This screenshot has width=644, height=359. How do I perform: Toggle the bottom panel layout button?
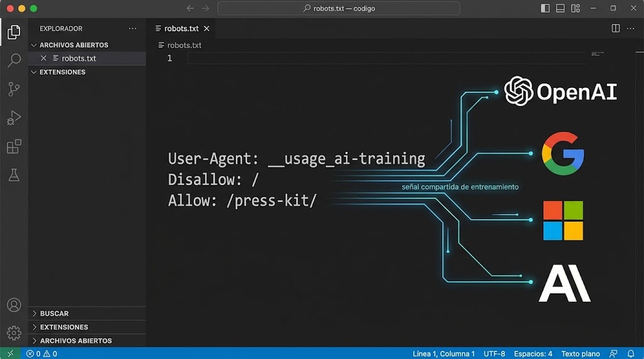[560, 8]
